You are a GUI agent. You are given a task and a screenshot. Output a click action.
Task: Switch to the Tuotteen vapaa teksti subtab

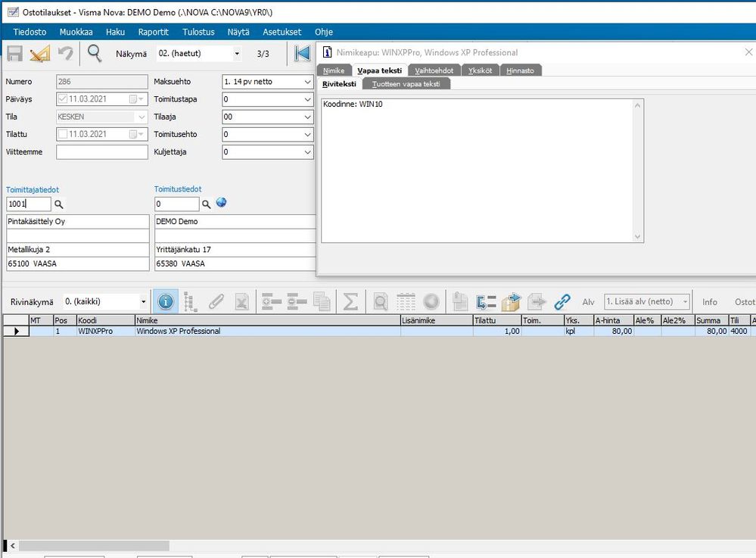point(406,84)
